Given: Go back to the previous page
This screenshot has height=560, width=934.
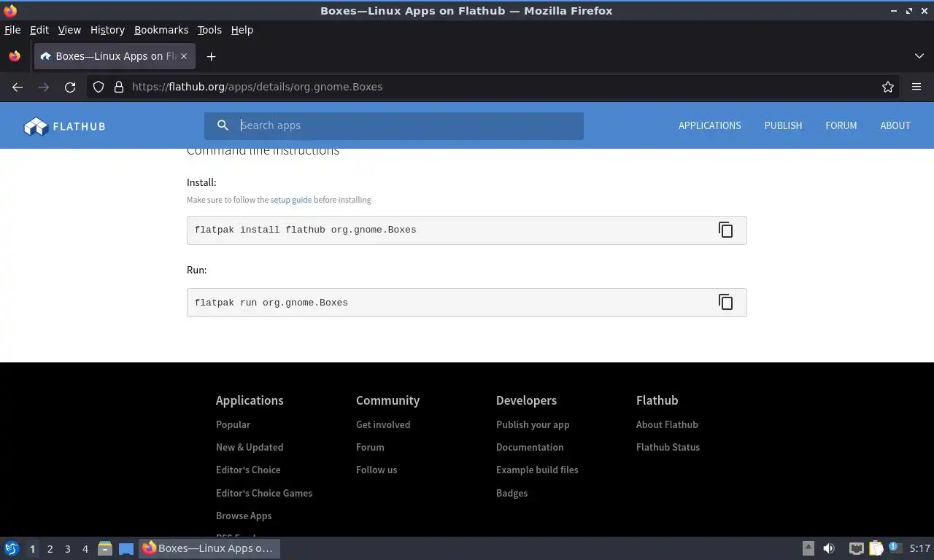Looking at the screenshot, I should pyautogui.click(x=18, y=87).
